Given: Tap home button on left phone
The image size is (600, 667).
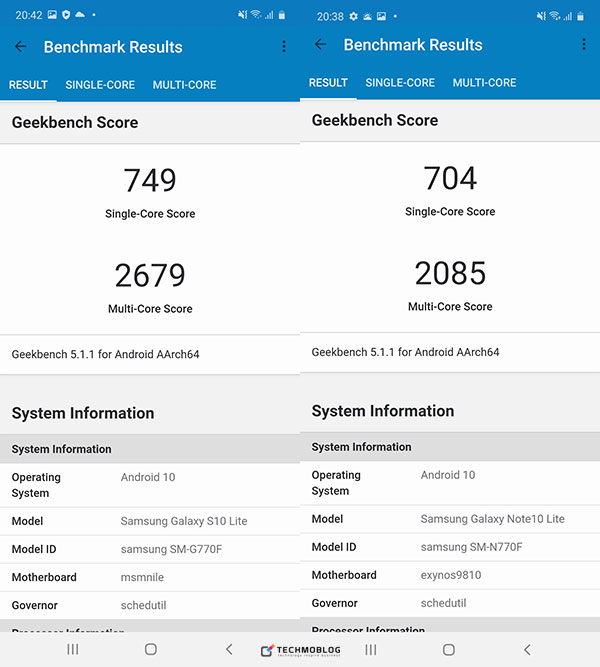Looking at the screenshot, I should click(x=151, y=649).
